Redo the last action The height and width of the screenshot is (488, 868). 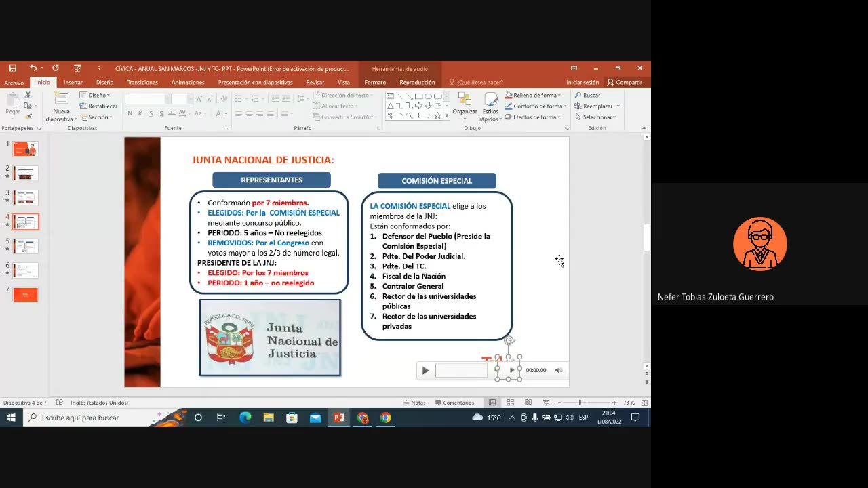coord(56,68)
